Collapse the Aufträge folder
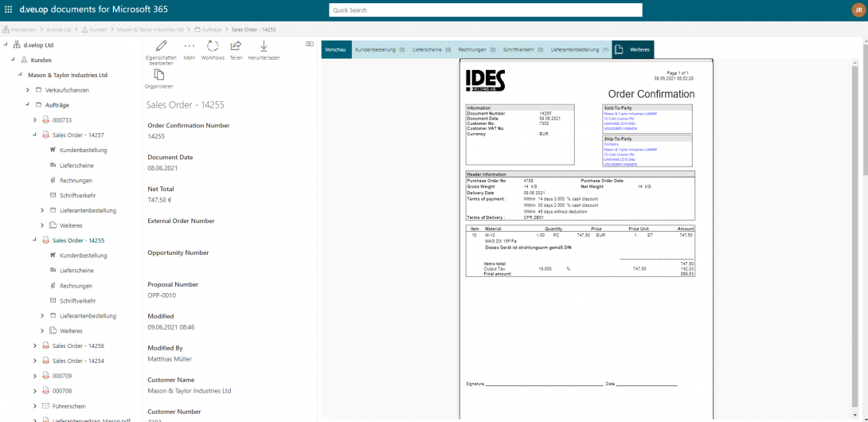 coord(27,104)
